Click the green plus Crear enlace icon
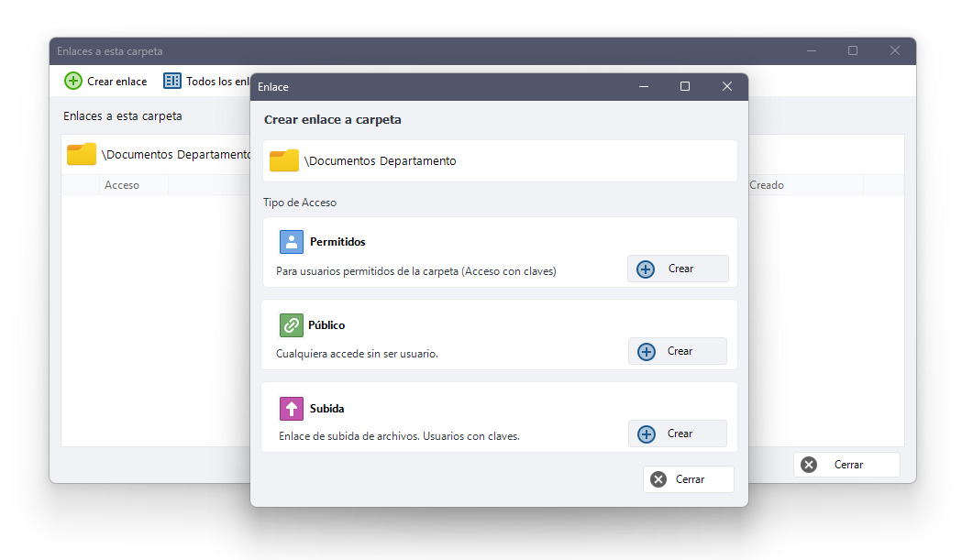The image size is (973, 560). 73,81
